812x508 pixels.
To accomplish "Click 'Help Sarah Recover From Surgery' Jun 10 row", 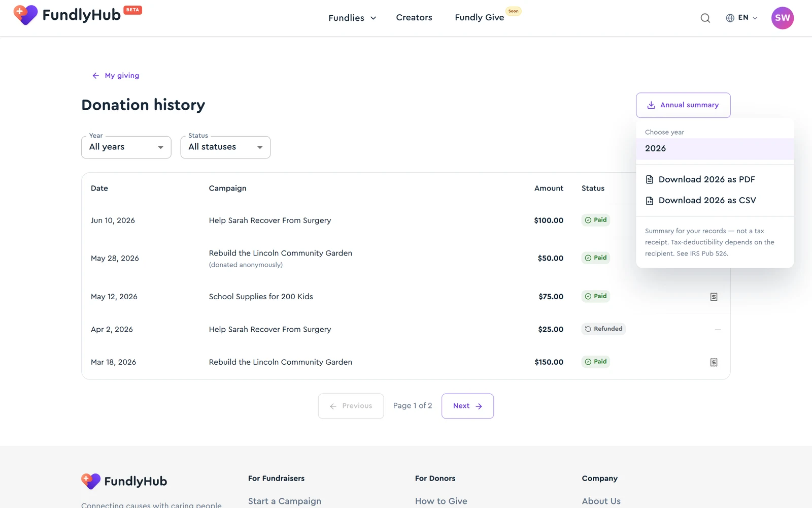I will click(x=270, y=220).
